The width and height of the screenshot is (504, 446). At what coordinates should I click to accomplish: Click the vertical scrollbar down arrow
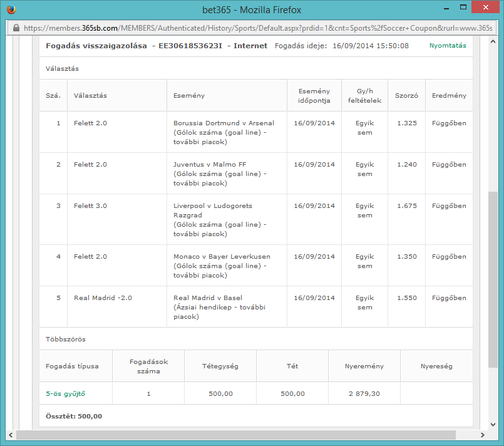(493, 425)
